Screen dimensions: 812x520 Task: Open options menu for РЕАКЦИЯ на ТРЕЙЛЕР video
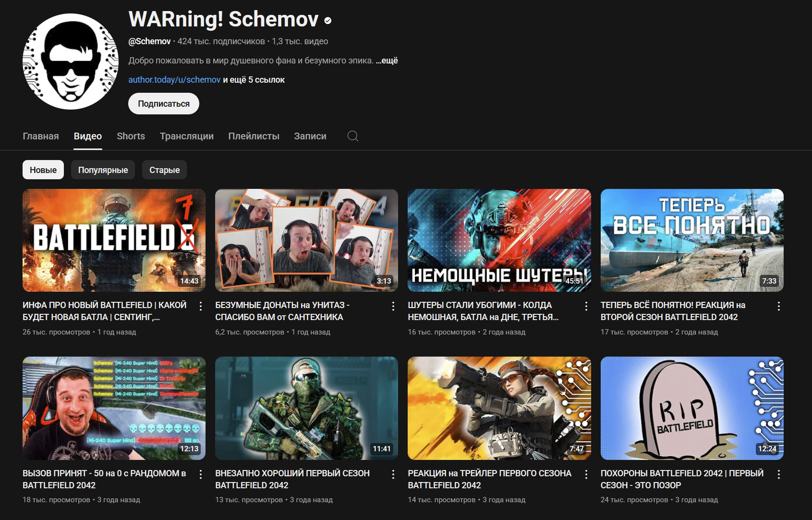586,474
